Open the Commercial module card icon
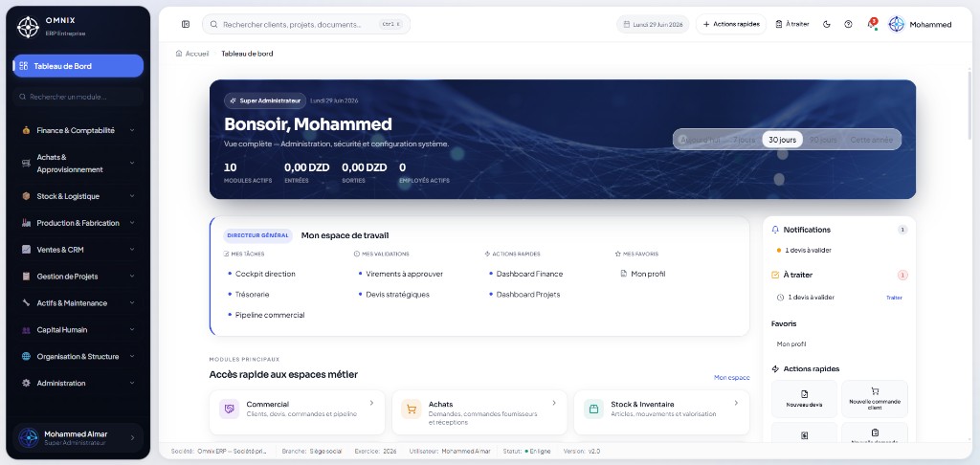Viewport: 980px width, 465px height. click(x=229, y=409)
